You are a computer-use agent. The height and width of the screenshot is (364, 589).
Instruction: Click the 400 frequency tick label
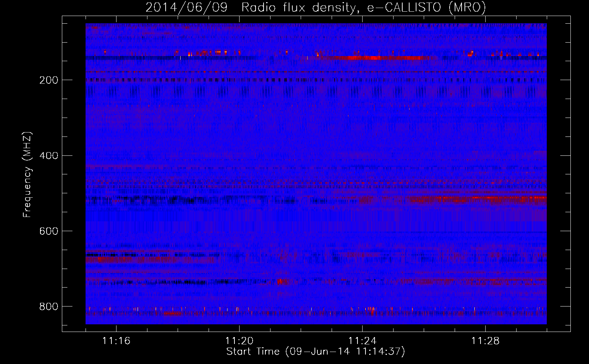click(x=49, y=156)
